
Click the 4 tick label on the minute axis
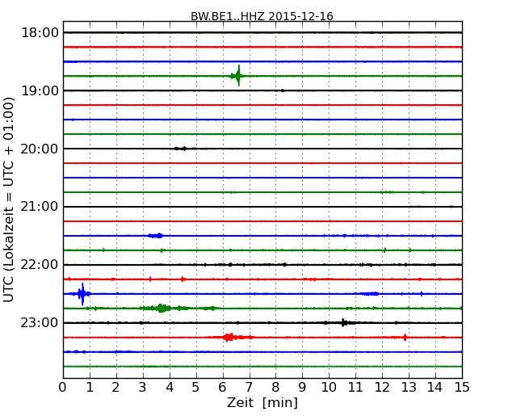(x=170, y=388)
